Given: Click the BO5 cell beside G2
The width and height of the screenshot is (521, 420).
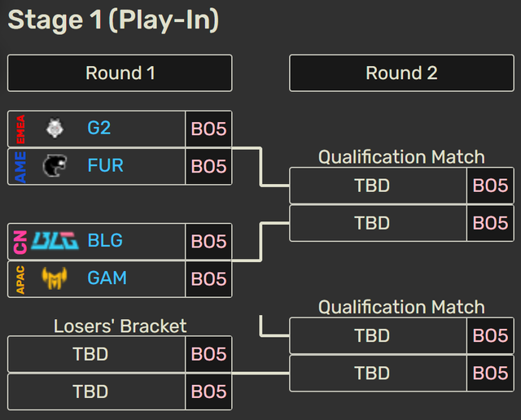Looking at the screenshot, I should tap(208, 129).
